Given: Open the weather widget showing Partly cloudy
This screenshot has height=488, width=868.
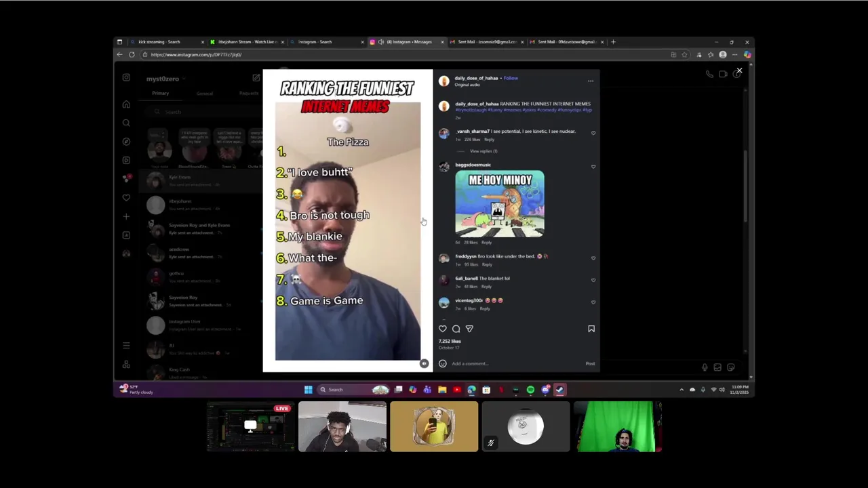Looking at the screenshot, I should pos(136,390).
